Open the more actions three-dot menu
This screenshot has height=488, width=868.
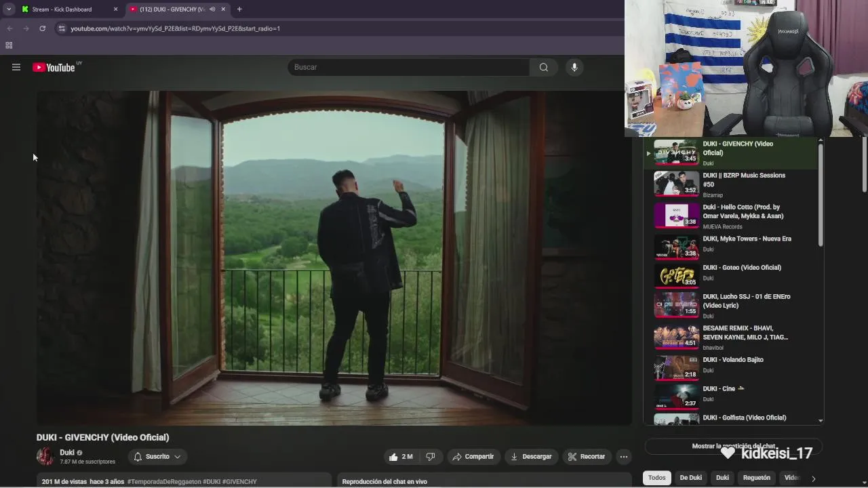point(624,457)
